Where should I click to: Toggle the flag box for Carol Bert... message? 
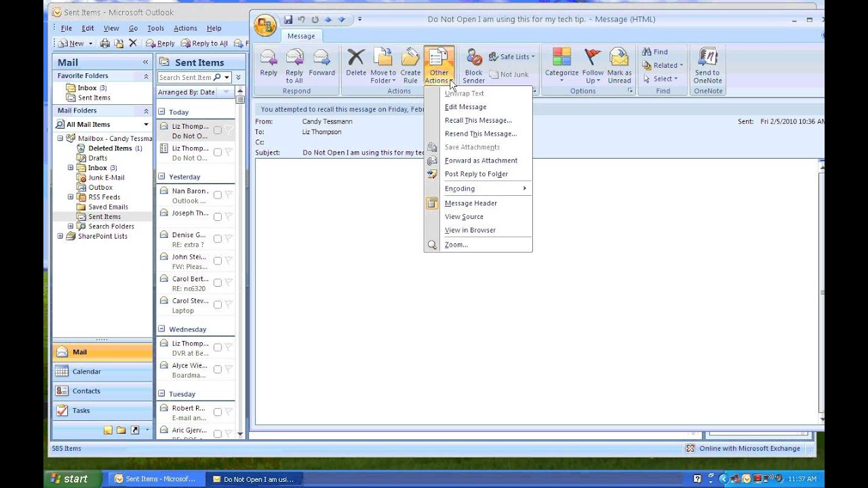tap(218, 282)
